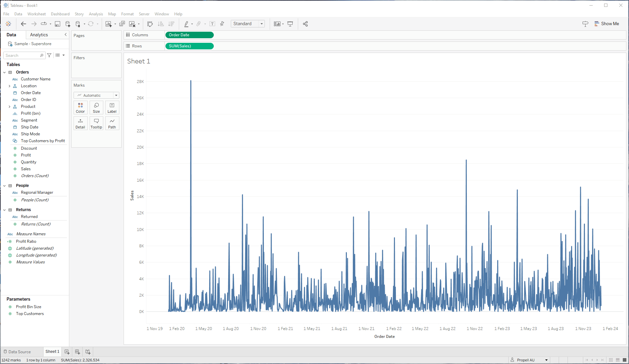Click the save workbook icon

[58, 24]
